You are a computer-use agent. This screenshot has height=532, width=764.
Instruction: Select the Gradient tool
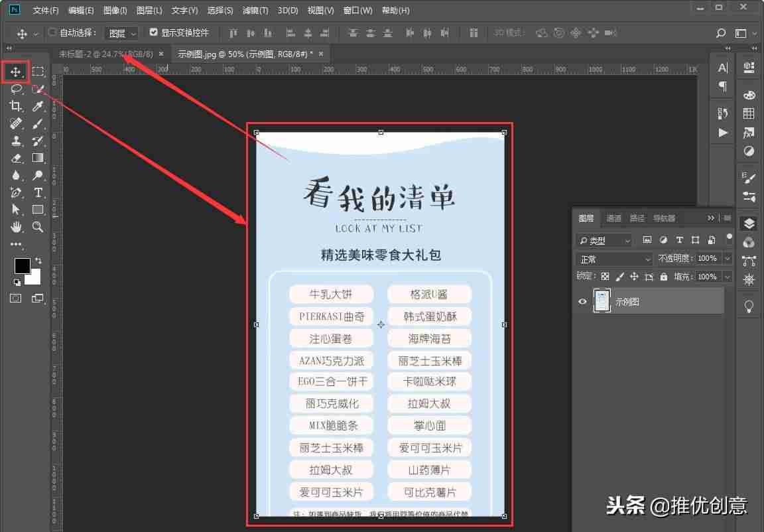[x=38, y=158]
